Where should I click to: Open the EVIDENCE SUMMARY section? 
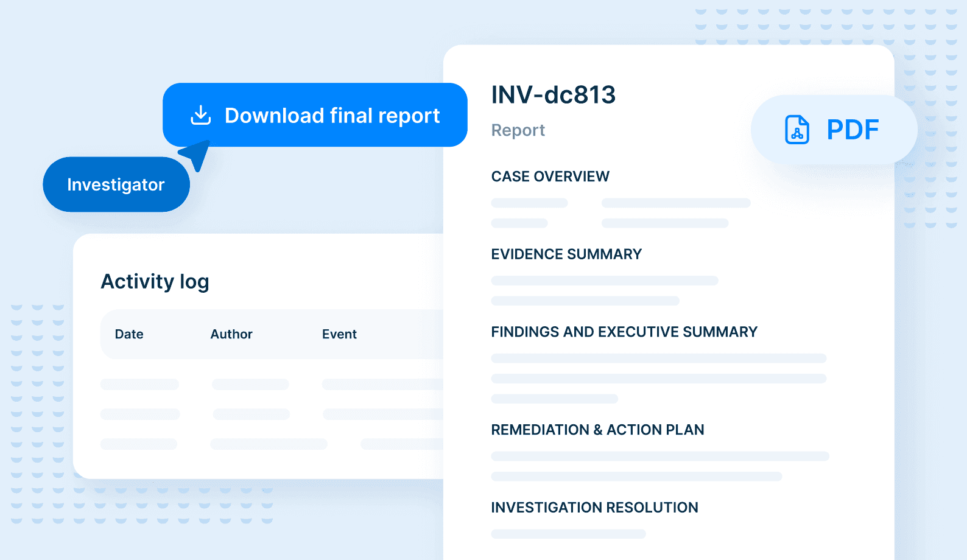pos(566,254)
